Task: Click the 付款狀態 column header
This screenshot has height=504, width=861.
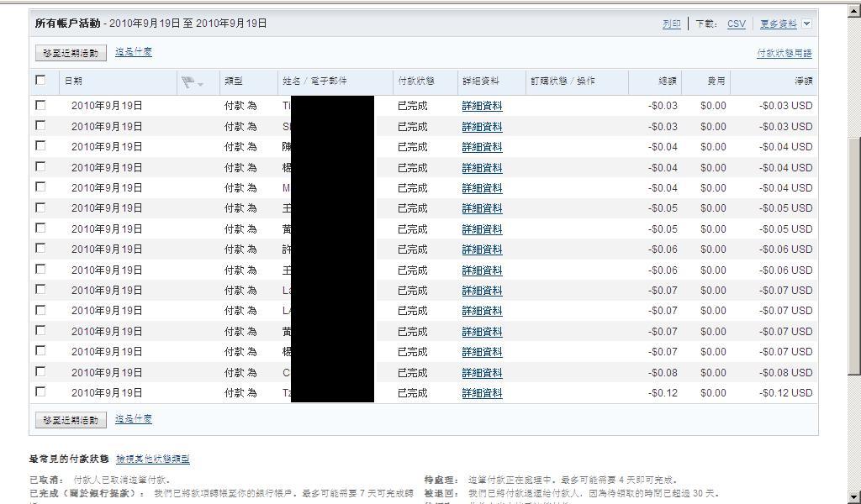Action: pyautogui.click(x=416, y=81)
